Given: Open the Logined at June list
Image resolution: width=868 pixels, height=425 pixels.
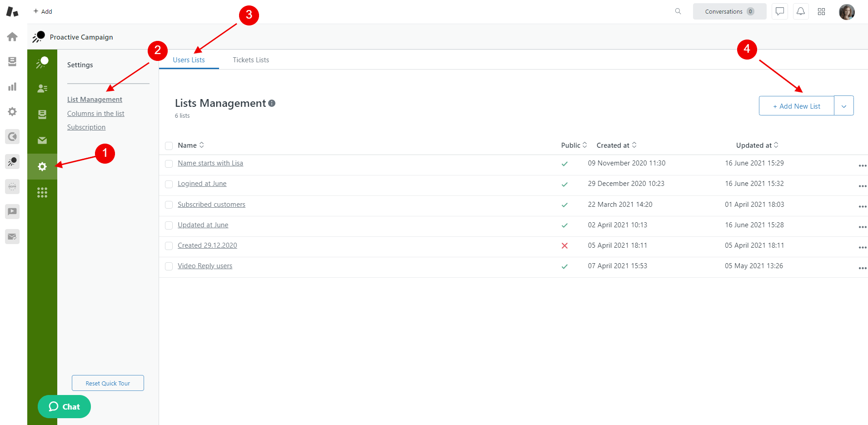Looking at the screenshot, I should 202,184.
